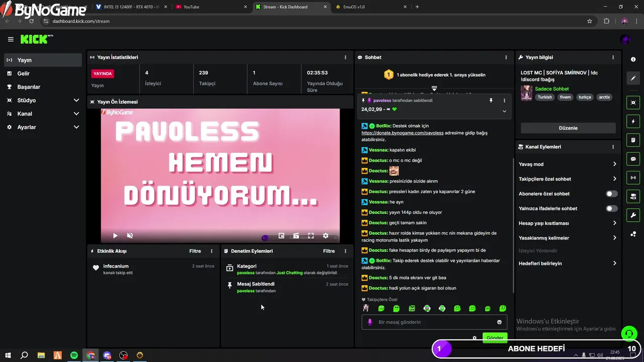The height and width of the screenshot is (362, 644).
Task: Open stream preview player settings gear
Action: (x=326, y=235)
